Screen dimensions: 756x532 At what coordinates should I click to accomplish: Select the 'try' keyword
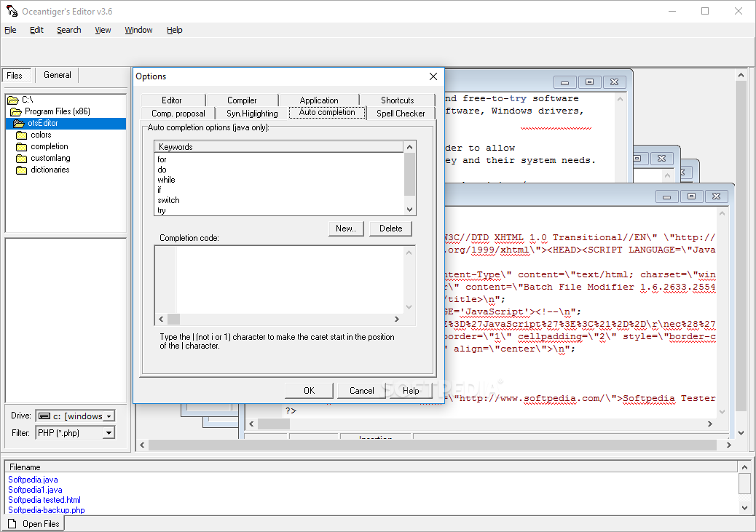(162, 210)
